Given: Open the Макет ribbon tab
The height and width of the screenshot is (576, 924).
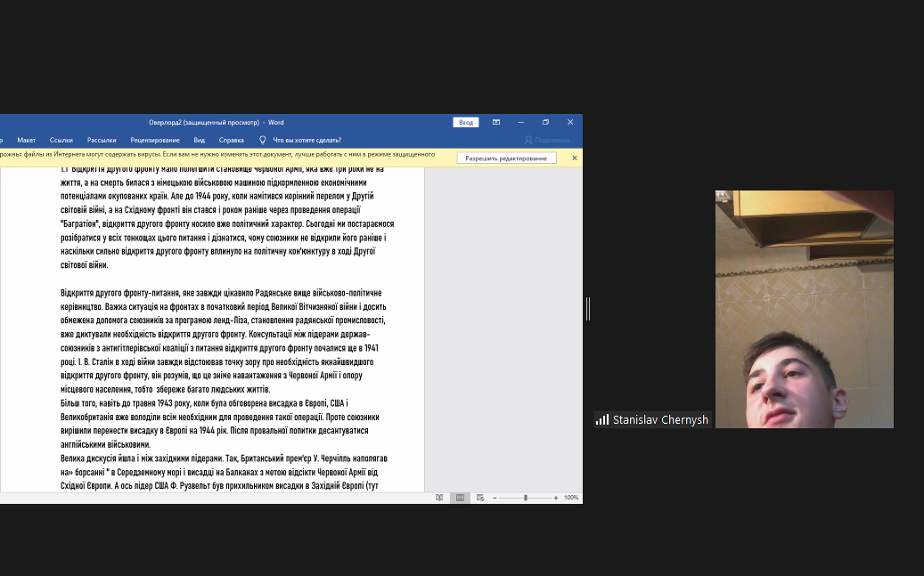Looking at the screenshot, I should (27, 140).
